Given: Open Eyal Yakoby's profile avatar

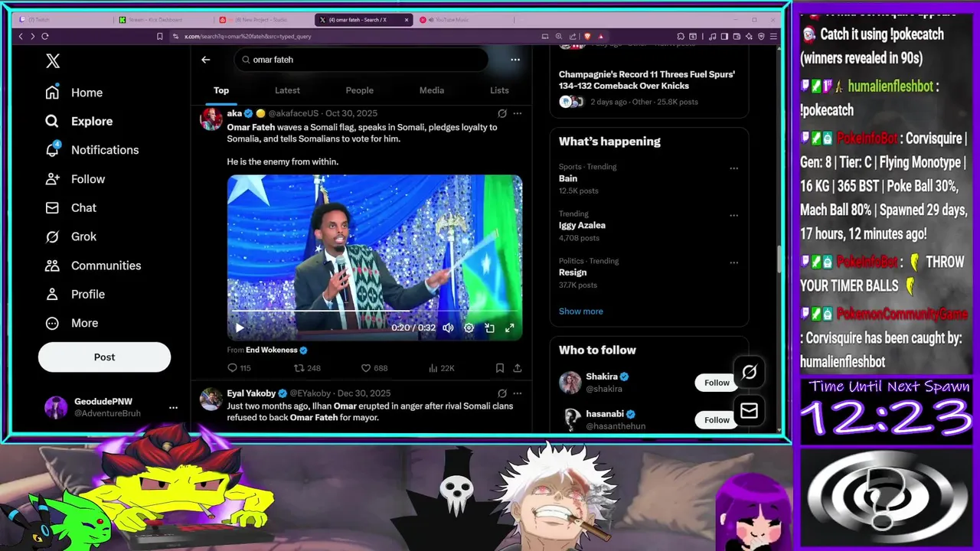Looking at the screenshot, I should point(211,399).
